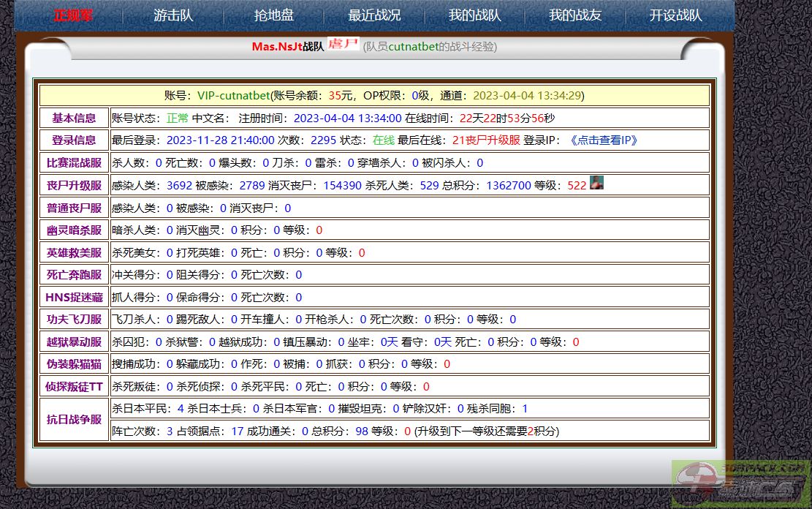Click member name cutnatbet in header
Screen dimensions: 812x509
[414, 47]
